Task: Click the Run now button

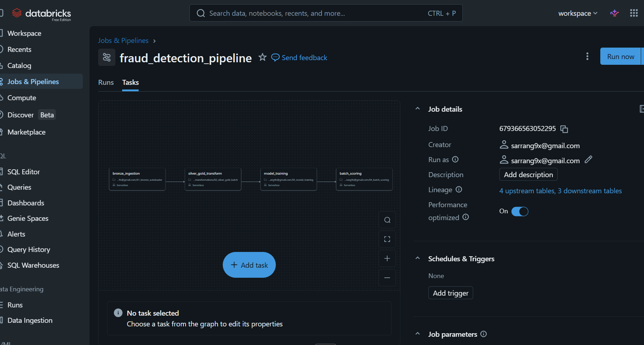Action: (620, 57)
